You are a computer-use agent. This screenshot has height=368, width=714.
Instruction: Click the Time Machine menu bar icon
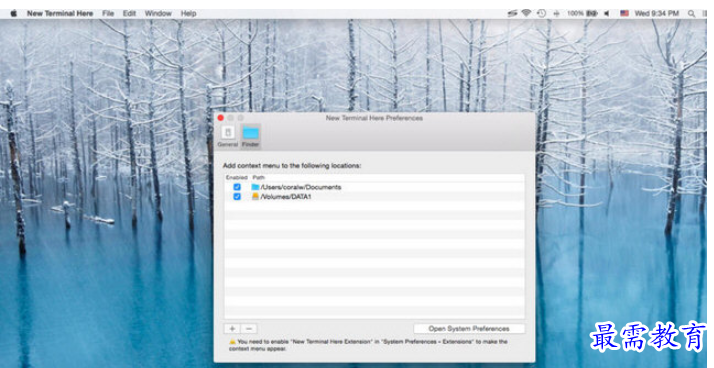[541, 14]
